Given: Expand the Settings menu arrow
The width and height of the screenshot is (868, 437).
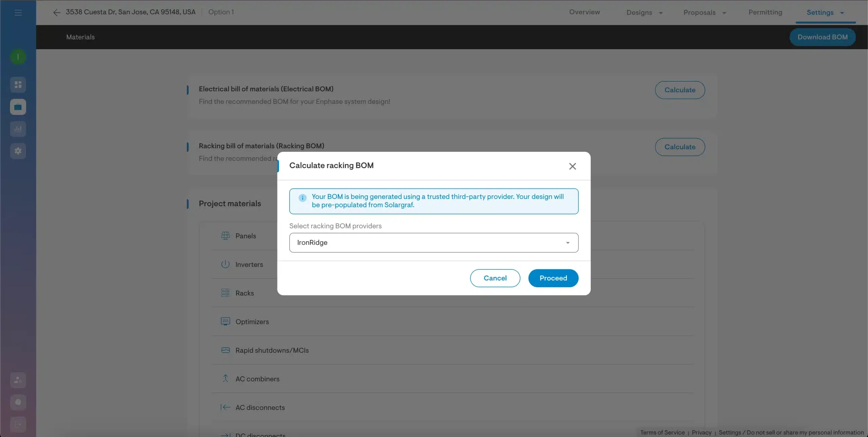Looking at the screenshot, I should pyautogui.click(x=842, y=13).
